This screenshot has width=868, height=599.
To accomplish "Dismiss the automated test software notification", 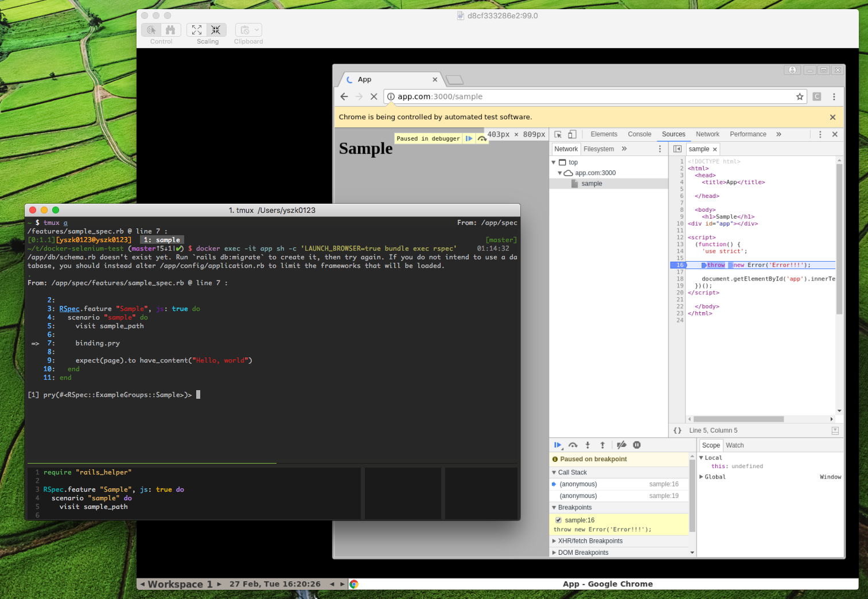I will click(832, 116).
